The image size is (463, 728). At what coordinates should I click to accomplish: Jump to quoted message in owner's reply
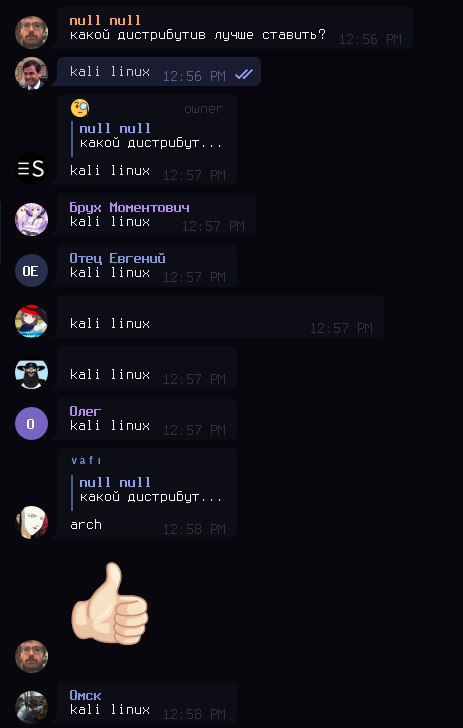(148, 136)
